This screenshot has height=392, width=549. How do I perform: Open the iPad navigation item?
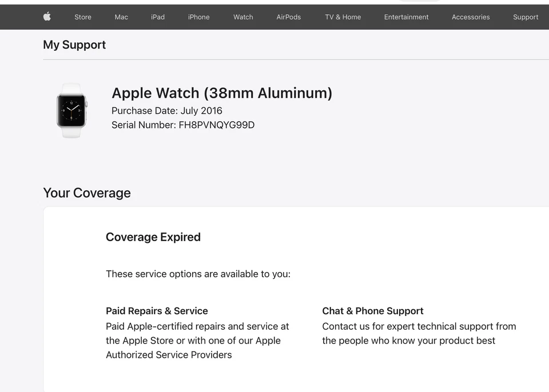point(158,17)
